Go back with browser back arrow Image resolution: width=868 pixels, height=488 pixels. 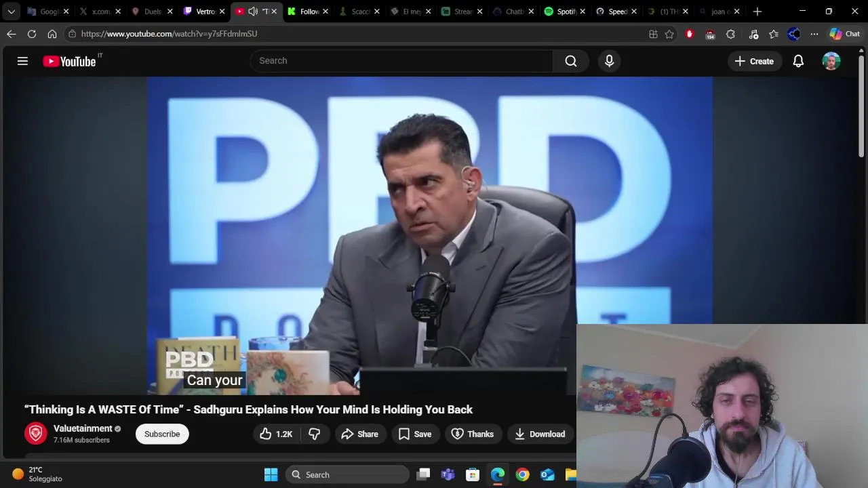(12, 34)
